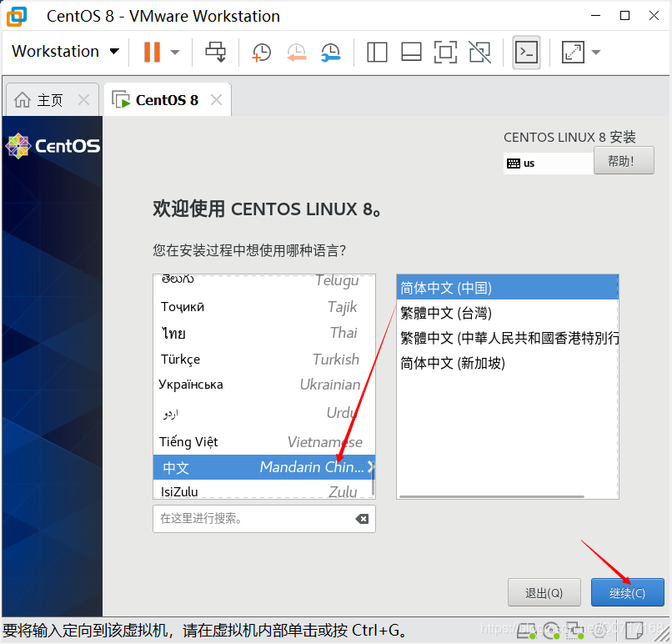
Task: Select Vietnamese language row
Action: [264, 441]
